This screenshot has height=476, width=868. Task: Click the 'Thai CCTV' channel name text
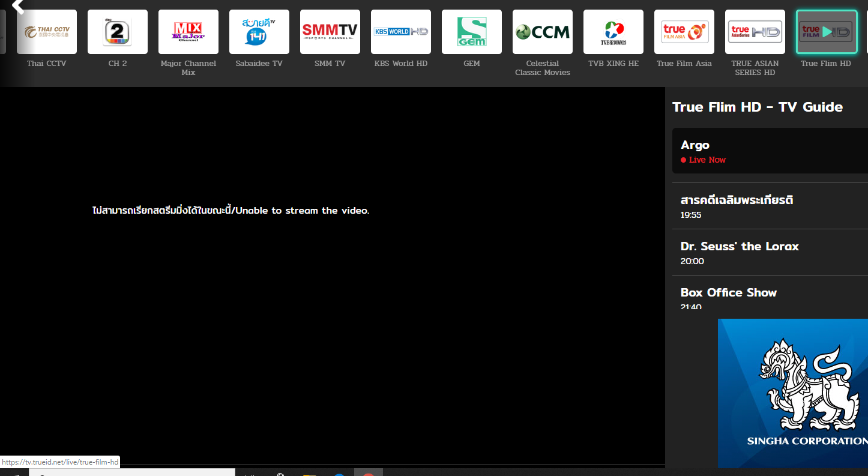coord(47,64)
